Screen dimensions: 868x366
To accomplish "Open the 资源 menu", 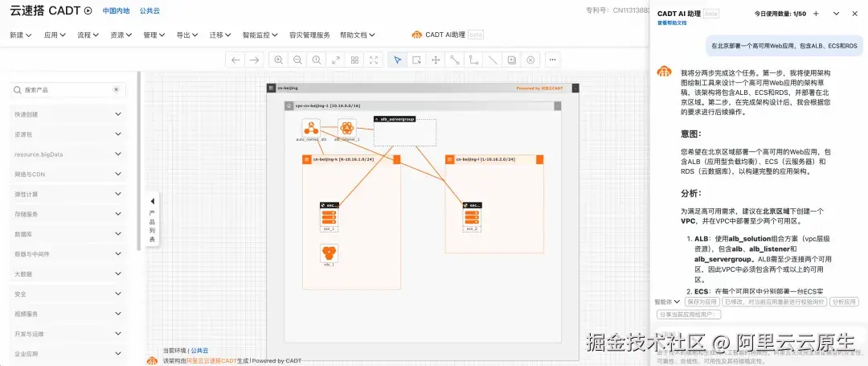I will click(x=121, y=35).
